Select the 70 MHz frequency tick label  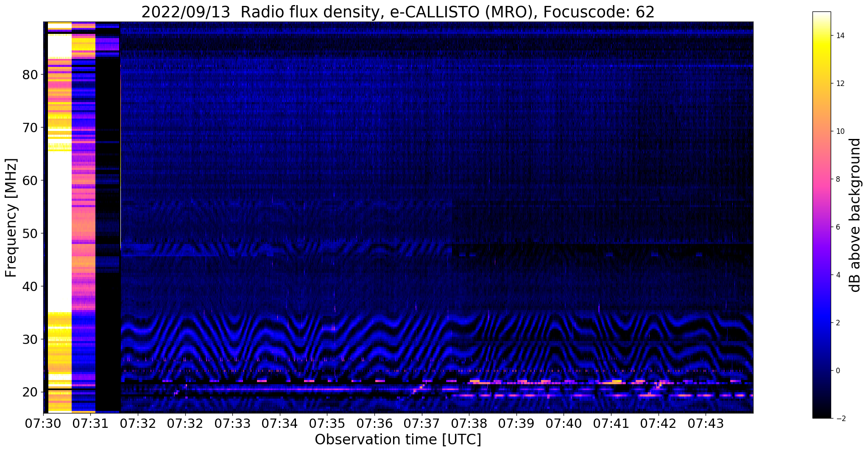[x=30, y=128]
